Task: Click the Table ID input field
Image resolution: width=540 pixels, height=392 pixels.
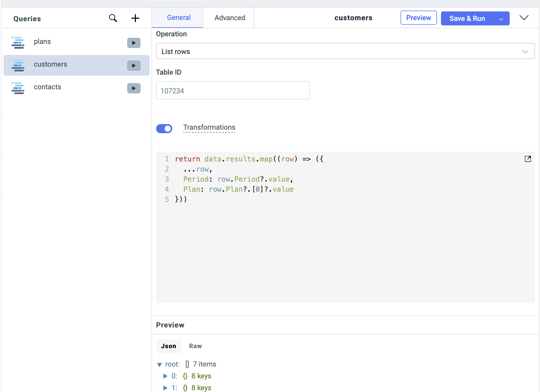Action: pyautogui.click(x=232, y=90)
